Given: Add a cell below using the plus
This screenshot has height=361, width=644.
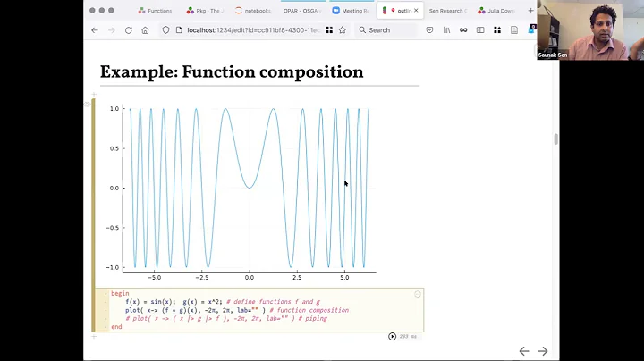Looking at the screenshot, I should 94,337.
